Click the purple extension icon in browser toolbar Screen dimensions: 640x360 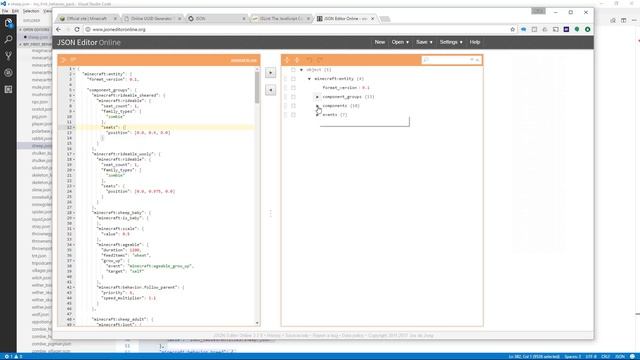click(566, 29)
